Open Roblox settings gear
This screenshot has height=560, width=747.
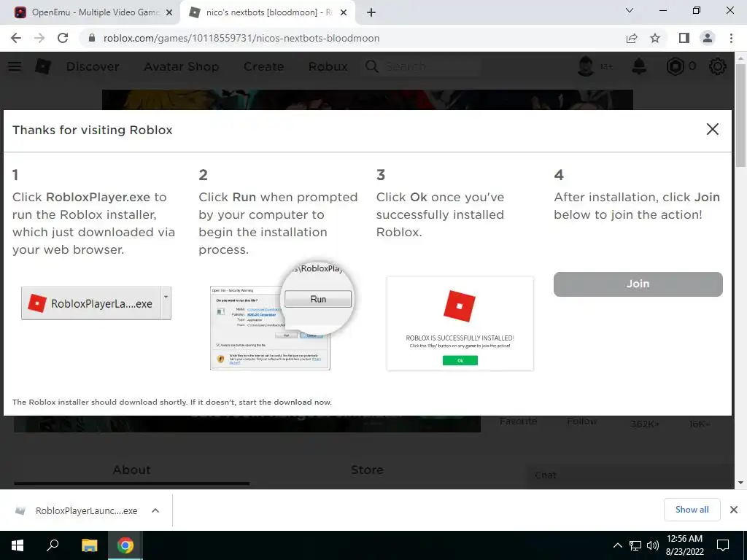pyautogui.click(x=718, y=66)
